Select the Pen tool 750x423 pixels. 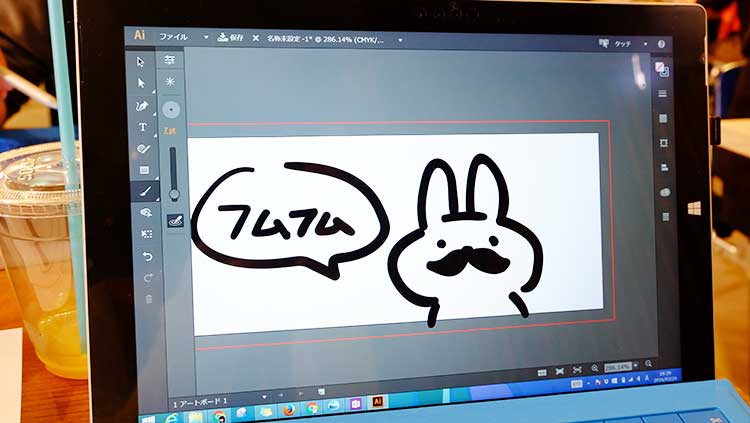click(x=142, y=106)
